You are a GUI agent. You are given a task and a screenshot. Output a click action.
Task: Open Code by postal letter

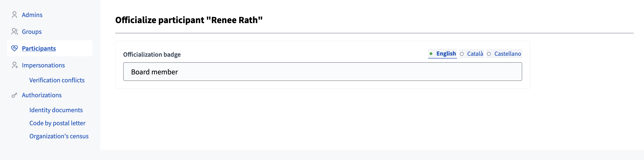click(x=57, y=123)
